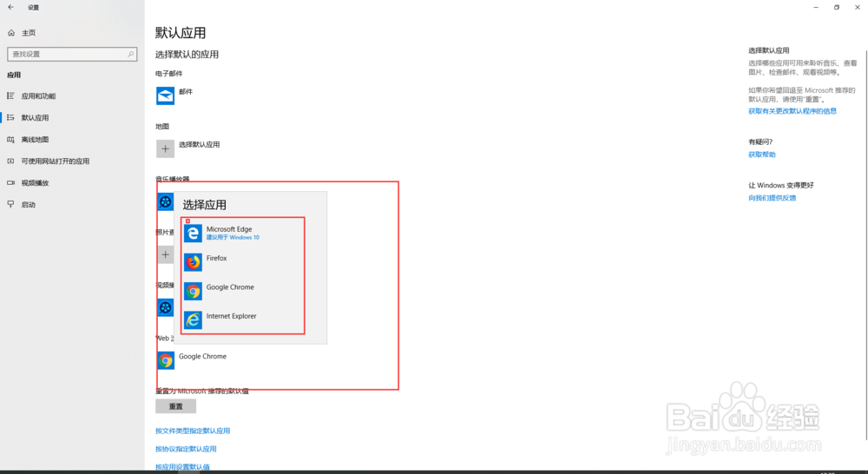Open 按应用设置默认值 link
Image resolution: width=868 pixels, height=474 pixels.
point(182,467)
